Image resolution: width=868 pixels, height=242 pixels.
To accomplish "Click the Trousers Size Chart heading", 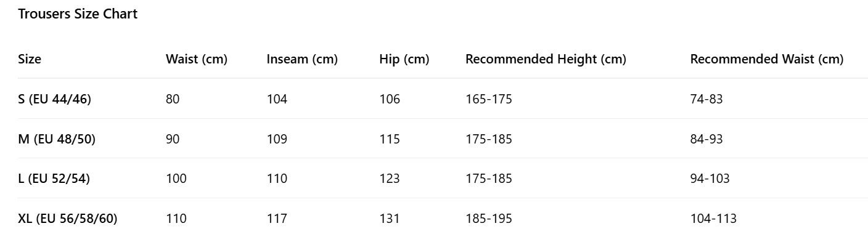I will pyautogui.click(x=78, y=14).
